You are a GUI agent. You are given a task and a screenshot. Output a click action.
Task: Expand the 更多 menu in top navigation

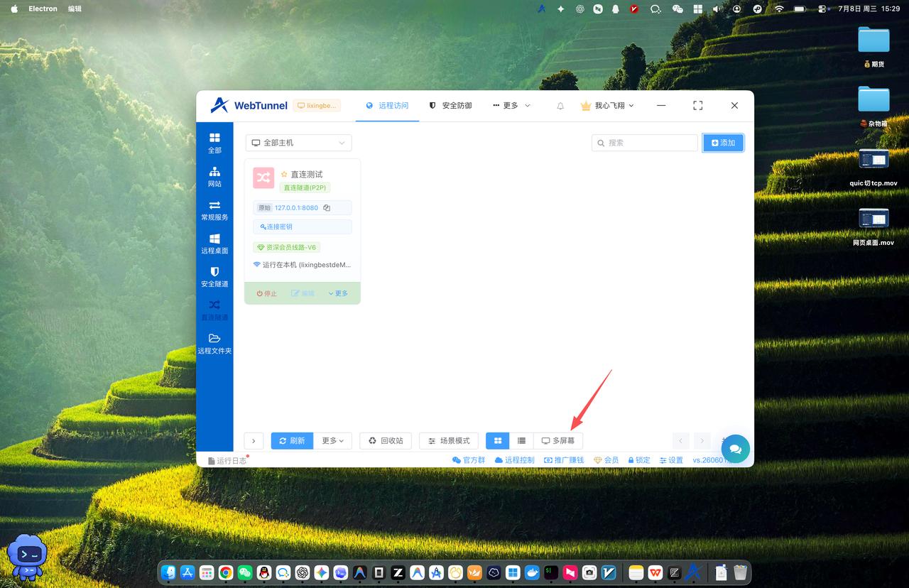[511, 106]
